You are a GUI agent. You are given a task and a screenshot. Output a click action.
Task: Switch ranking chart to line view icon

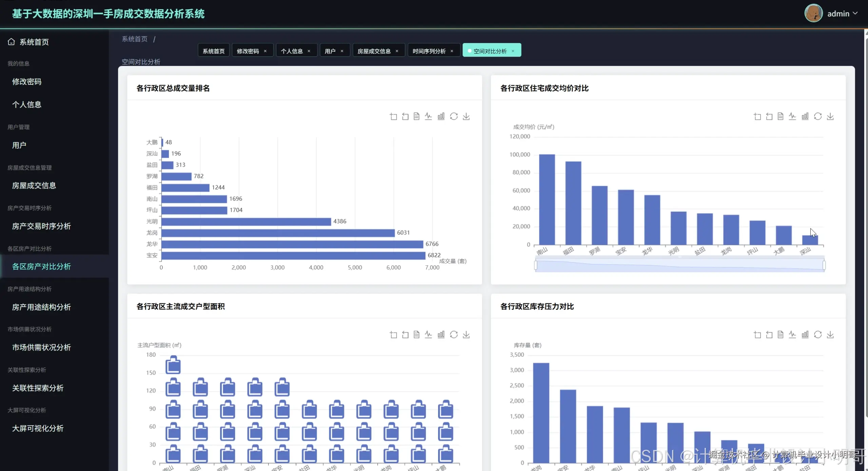pos(428,116)
